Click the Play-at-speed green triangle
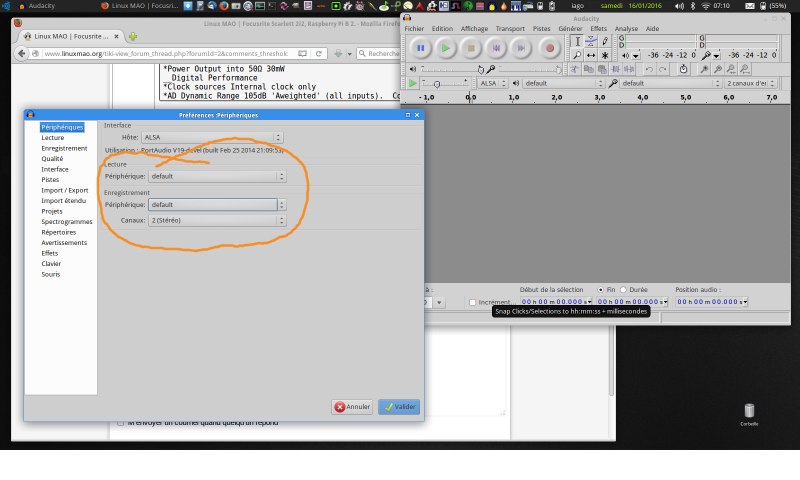The width and height of the screenshot is (800, 480). (412, 83)
